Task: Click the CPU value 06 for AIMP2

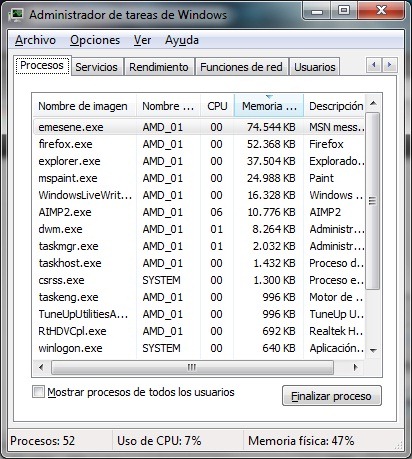Action: (216, 212)
